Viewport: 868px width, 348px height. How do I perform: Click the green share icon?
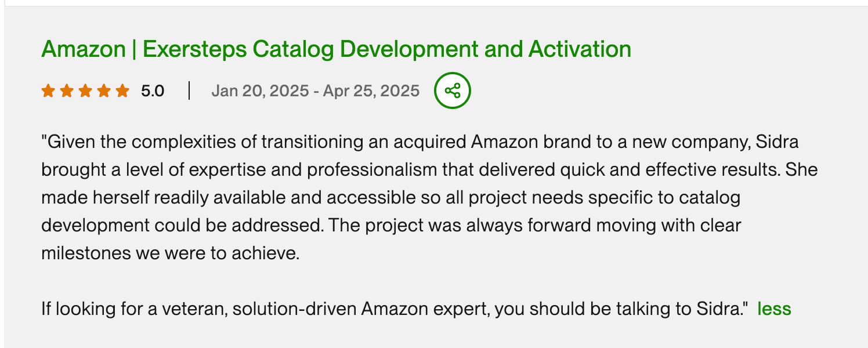click(x=453, y=90)
